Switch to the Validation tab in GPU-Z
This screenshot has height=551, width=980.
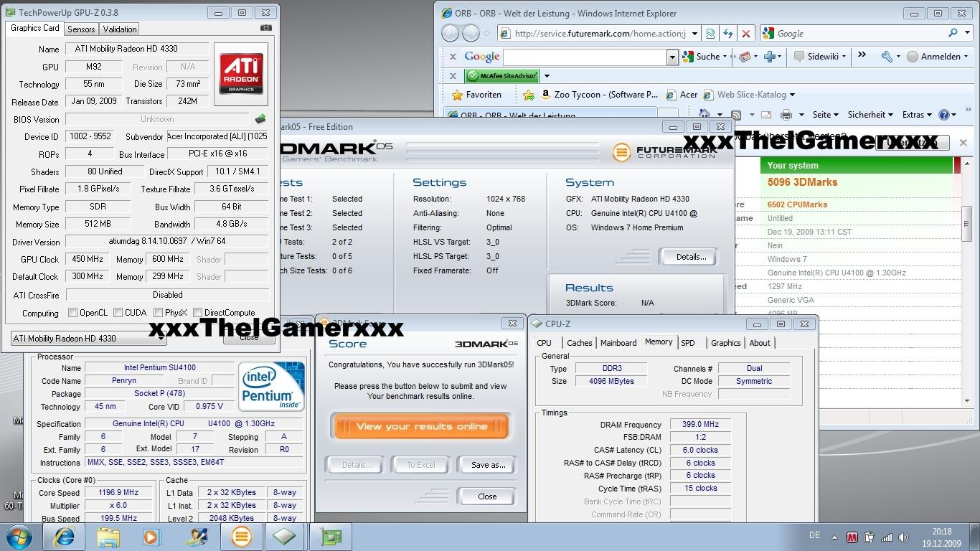click(120, 29)
